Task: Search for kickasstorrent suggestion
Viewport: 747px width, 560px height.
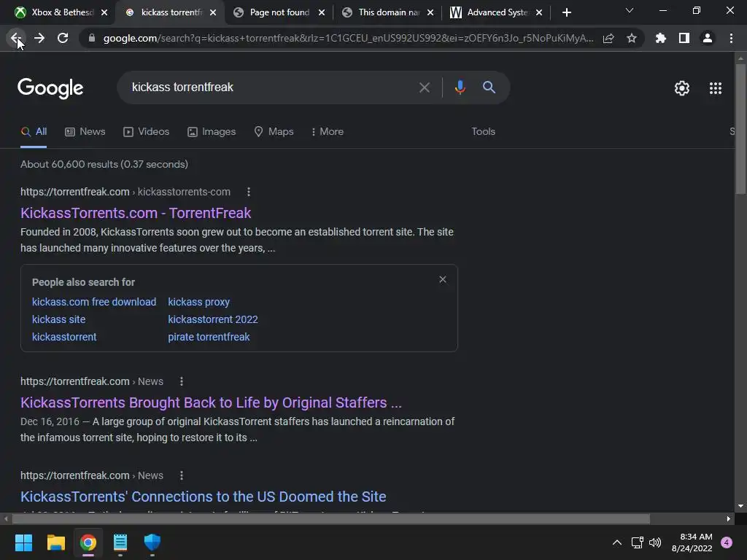Action: [x=64, y=337]
